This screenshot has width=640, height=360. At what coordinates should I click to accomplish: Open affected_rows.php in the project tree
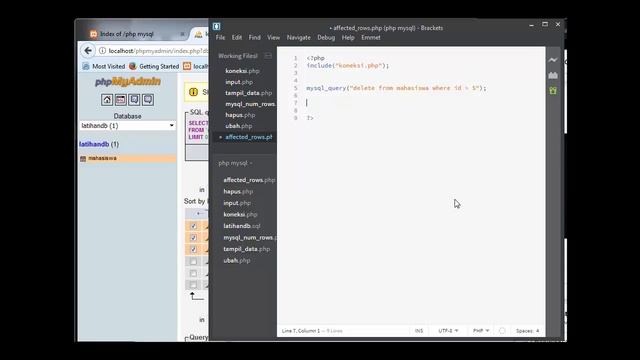point(249,180)
